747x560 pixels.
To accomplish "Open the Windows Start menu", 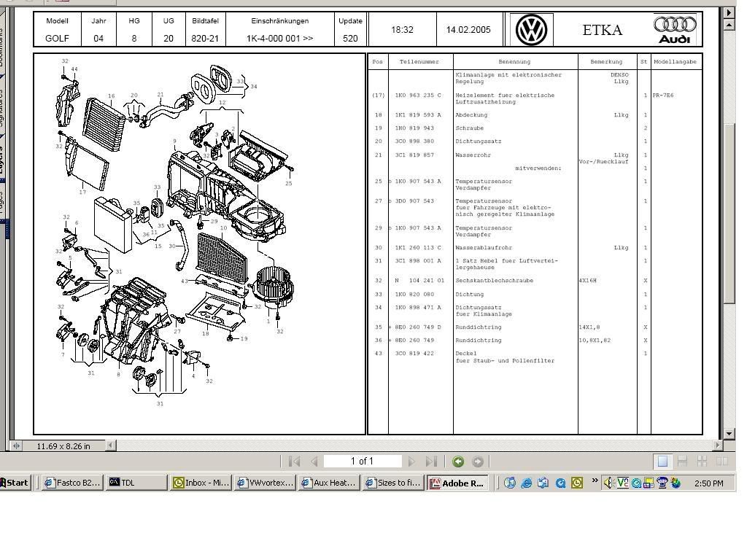I will pyautogui.click(x=15, y=483).
